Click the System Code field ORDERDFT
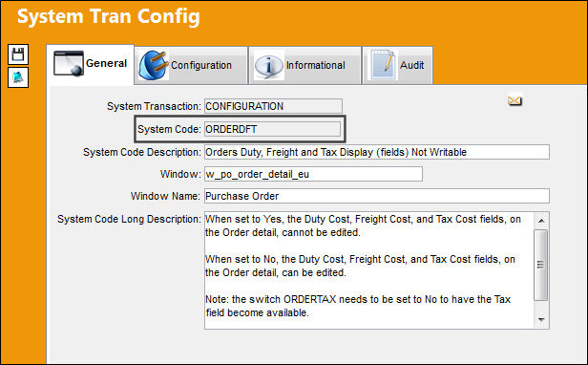The image size is (588, 365). pos(272,129)
